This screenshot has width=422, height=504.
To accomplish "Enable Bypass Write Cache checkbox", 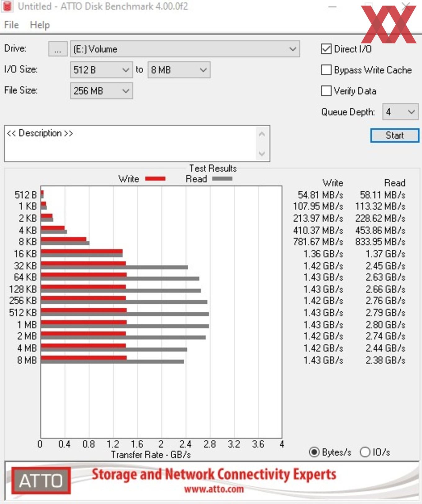I will tap(326, 70).
